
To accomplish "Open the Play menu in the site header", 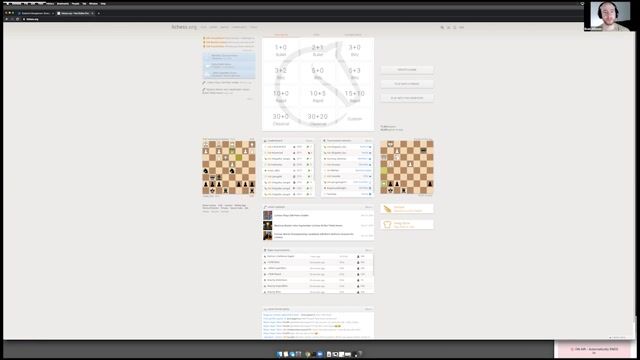I will pos(203,27).
